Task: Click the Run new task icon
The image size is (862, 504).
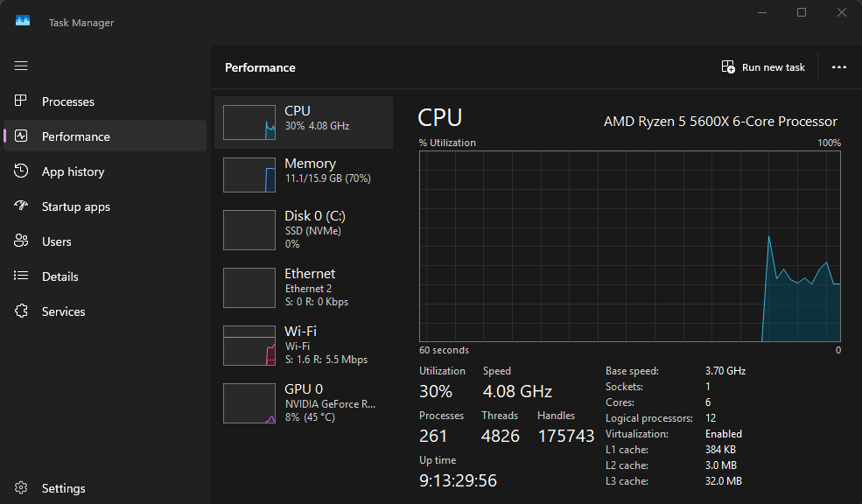Action: (728, 67)
